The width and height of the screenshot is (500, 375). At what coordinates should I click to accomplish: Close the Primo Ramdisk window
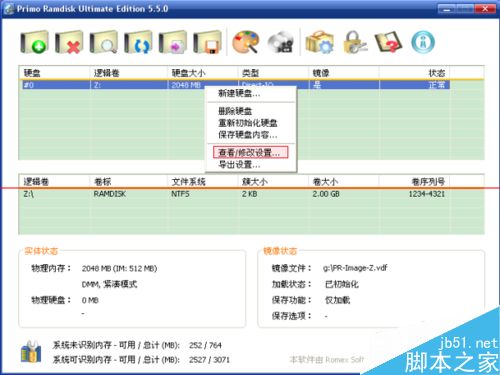click(485, 9)
